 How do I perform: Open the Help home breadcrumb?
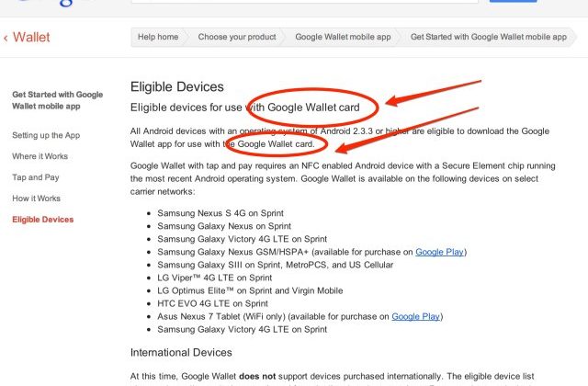(158, 37)
